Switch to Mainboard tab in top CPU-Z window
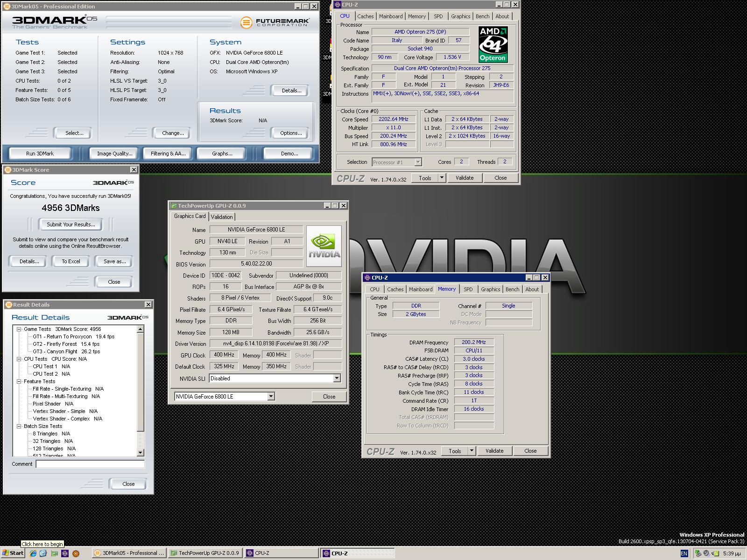The width and height of the screenshot is (747, 560). click(x=391, y=16)
